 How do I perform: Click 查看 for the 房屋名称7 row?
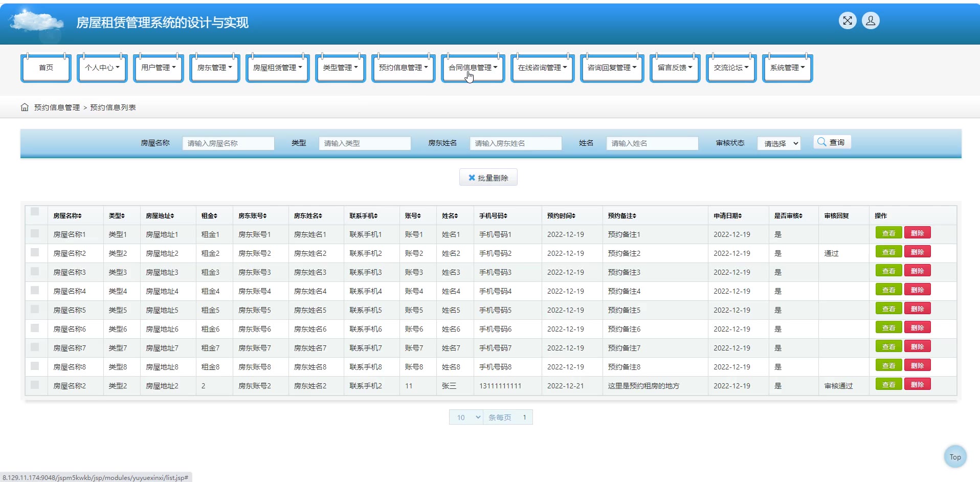click(889, 346)
